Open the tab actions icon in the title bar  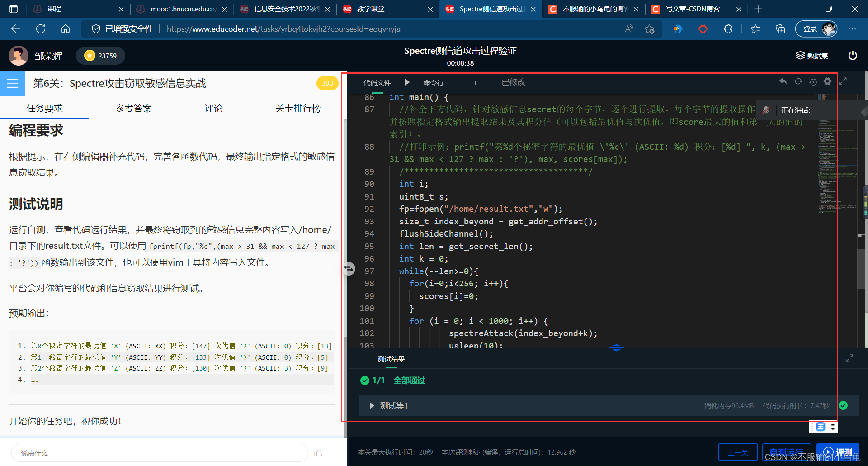(x=14, y=9)
